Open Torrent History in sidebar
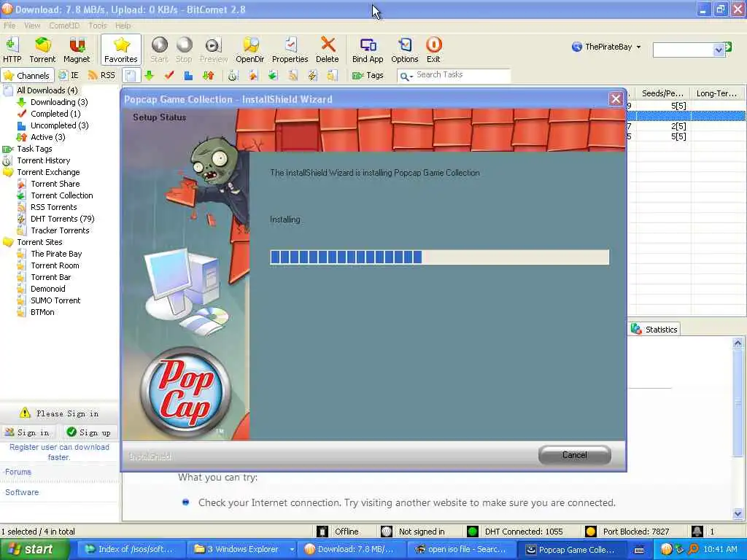747x560 pixels. click(43, 160)
